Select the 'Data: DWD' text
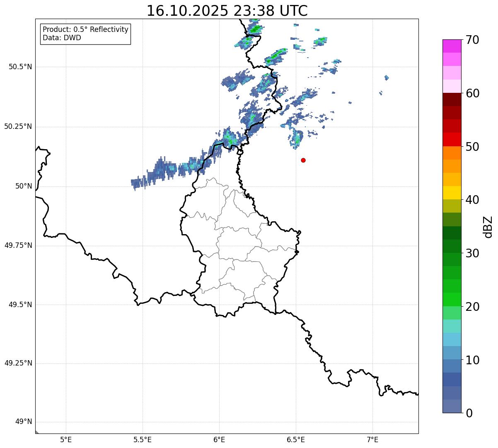 (62, 38)
